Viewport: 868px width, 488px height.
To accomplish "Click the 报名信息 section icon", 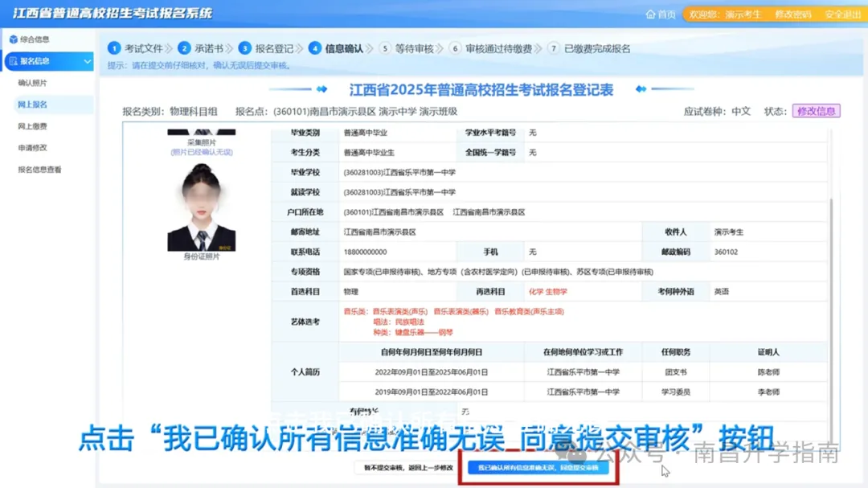I will pos(14,61).
